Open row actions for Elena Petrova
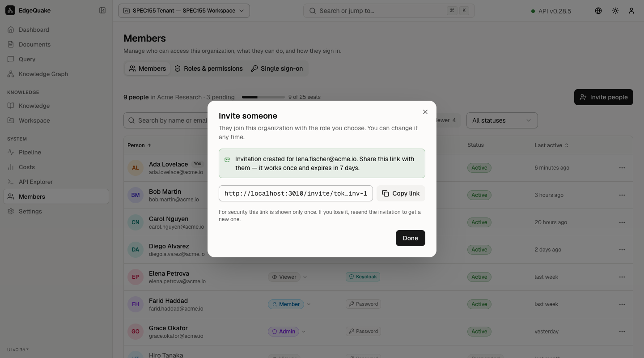The height and width of the screenshot is (358, 644). pyautogui.click(x=622, y=277)
